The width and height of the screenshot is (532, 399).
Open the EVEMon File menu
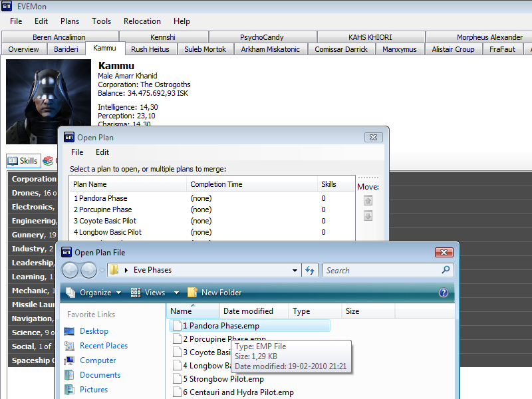(16, 21)
